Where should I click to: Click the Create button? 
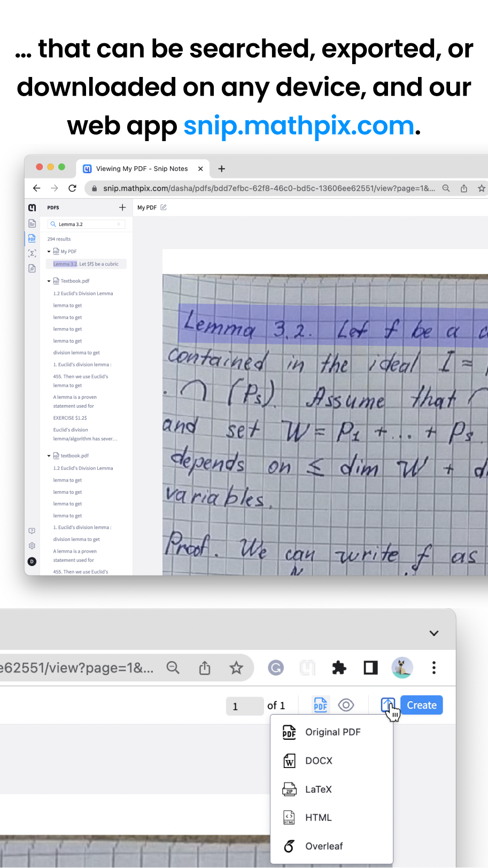click(x=422, y=706)
